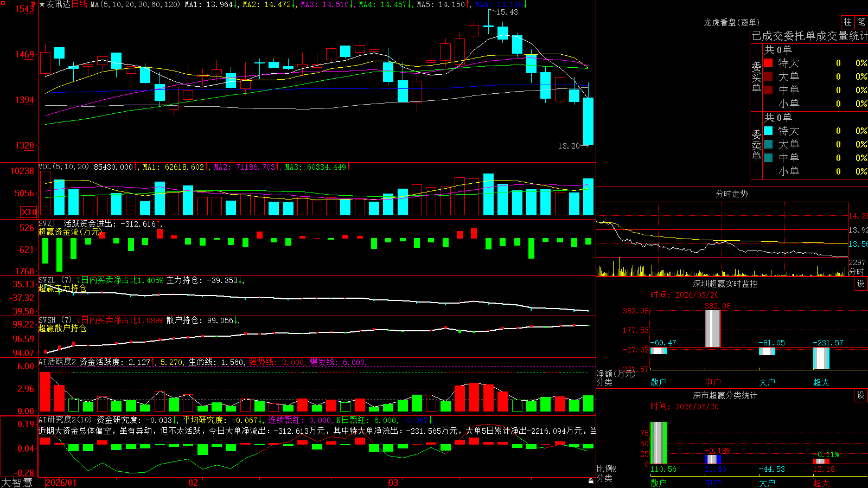Viewport: 868px width, 488px height.
Task: Click the cyan 特大 sell-order color swatch
Action: click(x=768, y=131)
